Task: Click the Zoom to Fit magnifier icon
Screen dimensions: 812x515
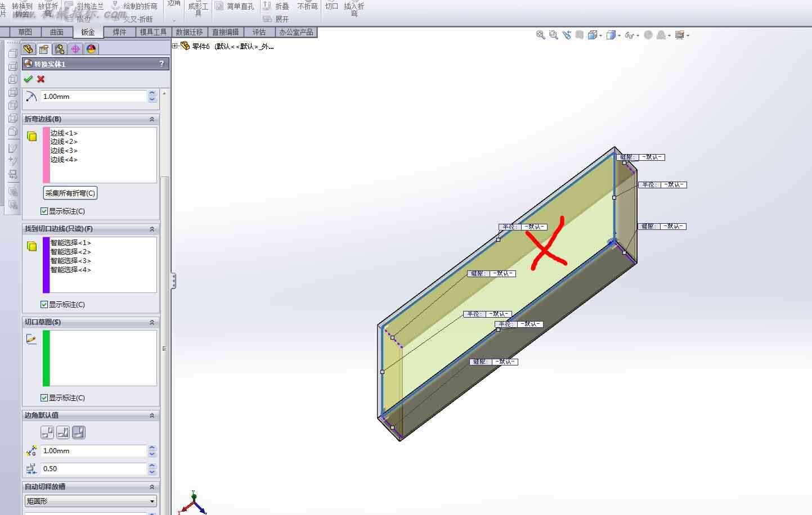Action: 541,35
